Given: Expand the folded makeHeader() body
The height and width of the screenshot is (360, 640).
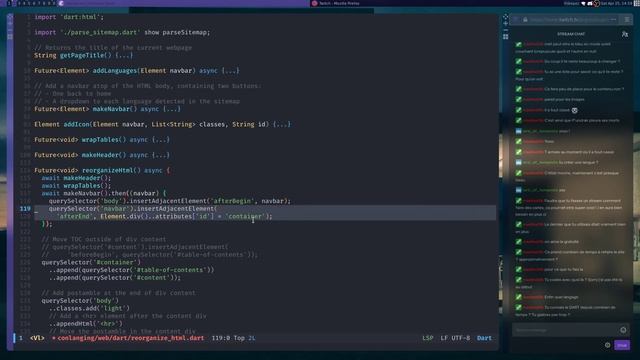Looking at the screenshot, I should click(x=161, y=155).
